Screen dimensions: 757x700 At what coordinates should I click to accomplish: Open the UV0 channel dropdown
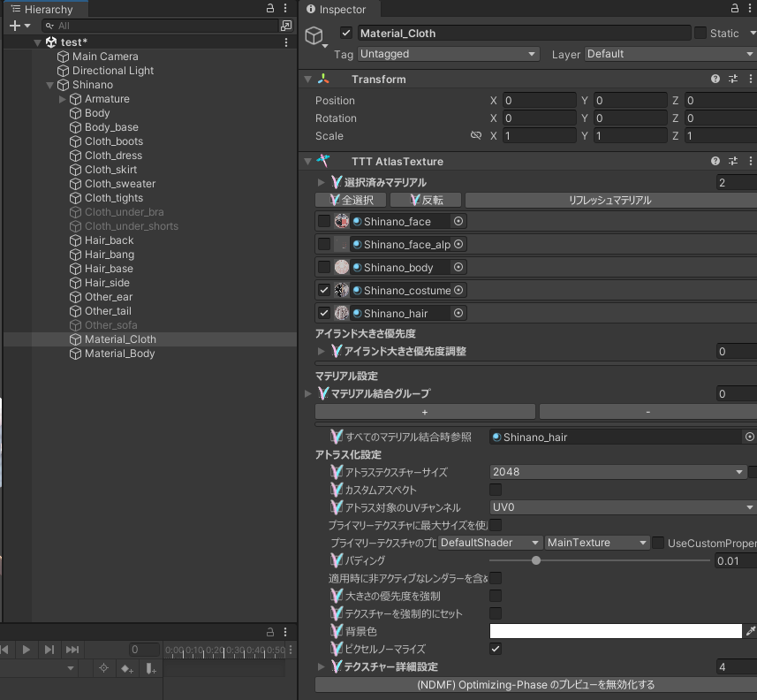624,507
